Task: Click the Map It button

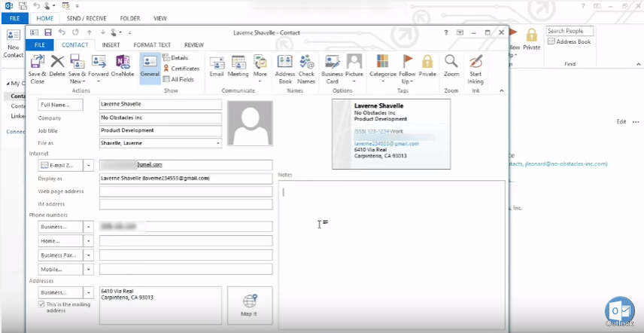Action: click(250, 305)
